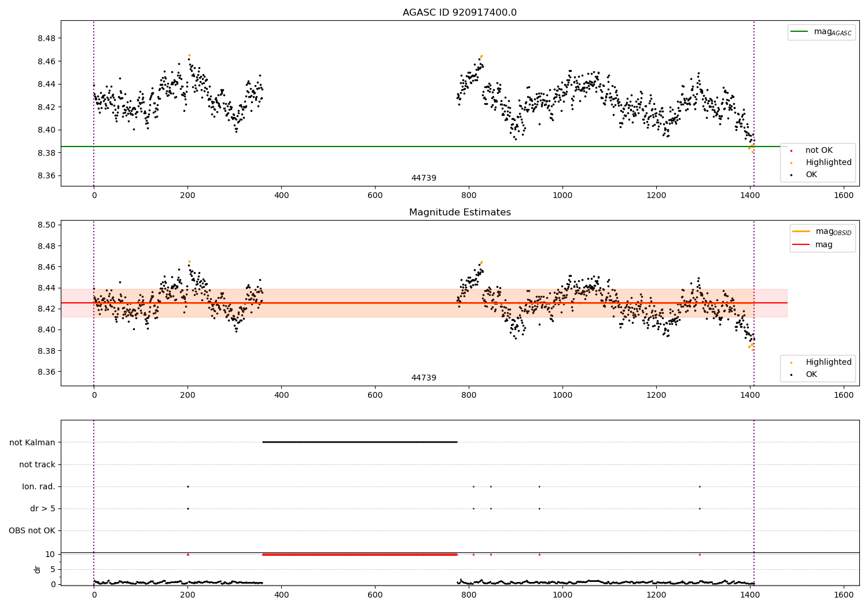Image resolution: width=868 pixels, height=608 pixels.
Task: Click the 'Ion. rad.' marker near x=1290
Action: click(x=700, y=486)
